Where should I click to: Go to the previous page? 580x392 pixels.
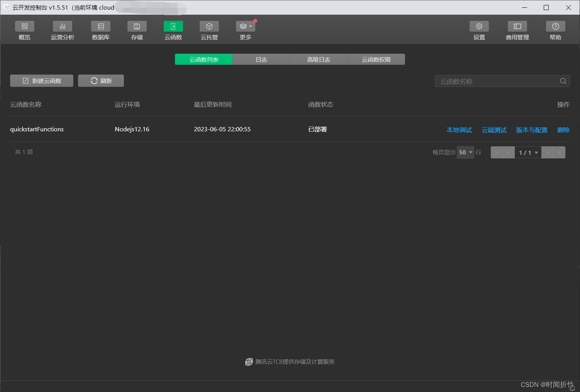[x=509, y=153]
